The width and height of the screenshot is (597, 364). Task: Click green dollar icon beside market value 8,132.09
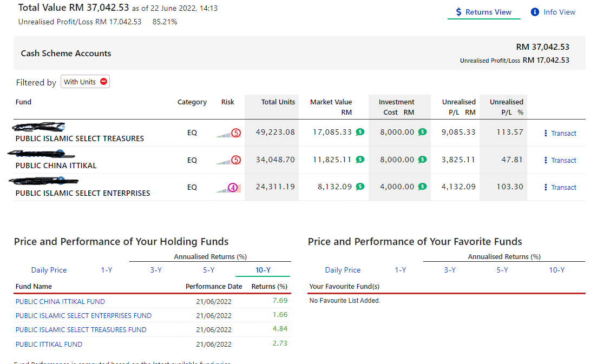[x=360, y=187]
